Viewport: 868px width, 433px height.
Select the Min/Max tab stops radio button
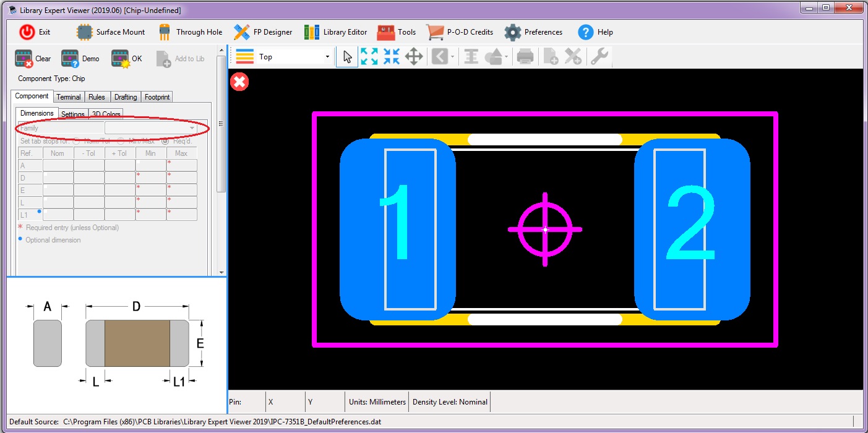pyautogui.click(x=121, y=141)
